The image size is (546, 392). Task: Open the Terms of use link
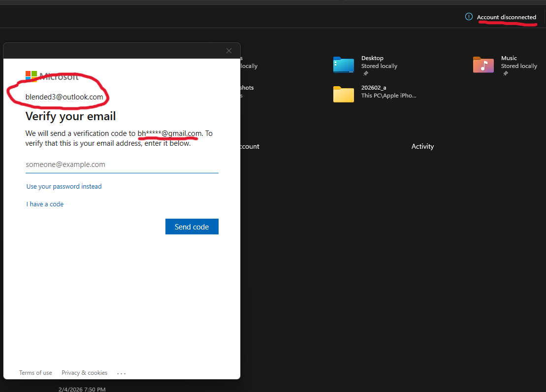click(35, 373)
